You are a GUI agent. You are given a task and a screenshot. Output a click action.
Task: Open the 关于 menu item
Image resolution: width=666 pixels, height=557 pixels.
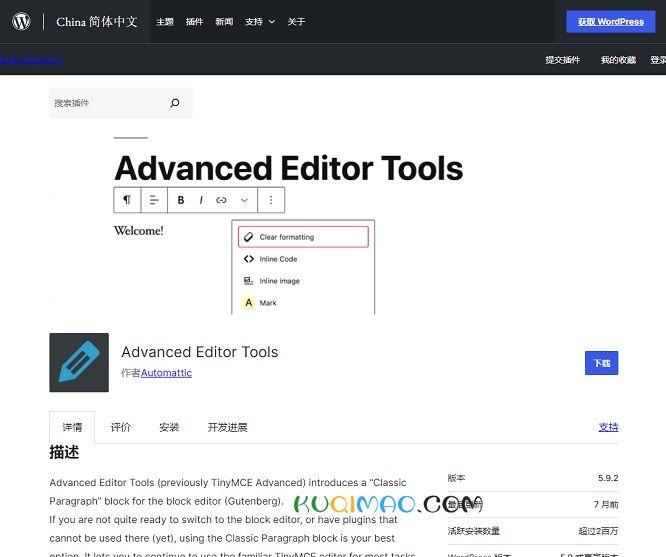click(x=296, y=22)
